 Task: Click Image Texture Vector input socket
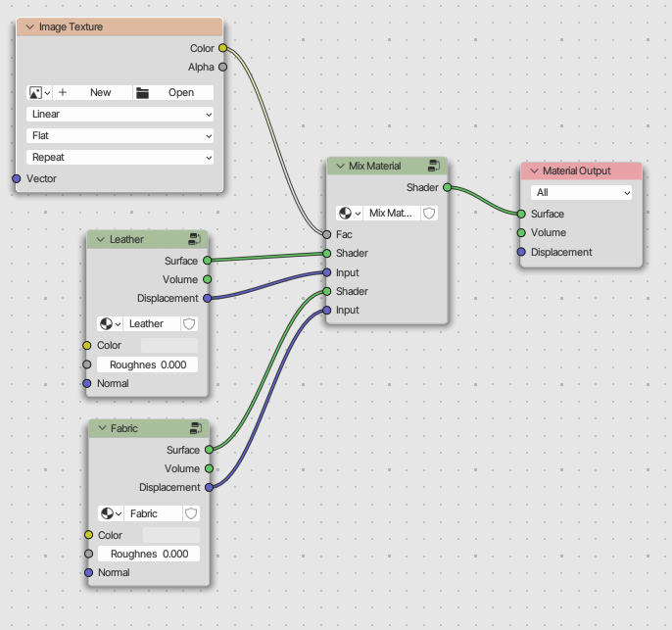(x=17, y=178)
